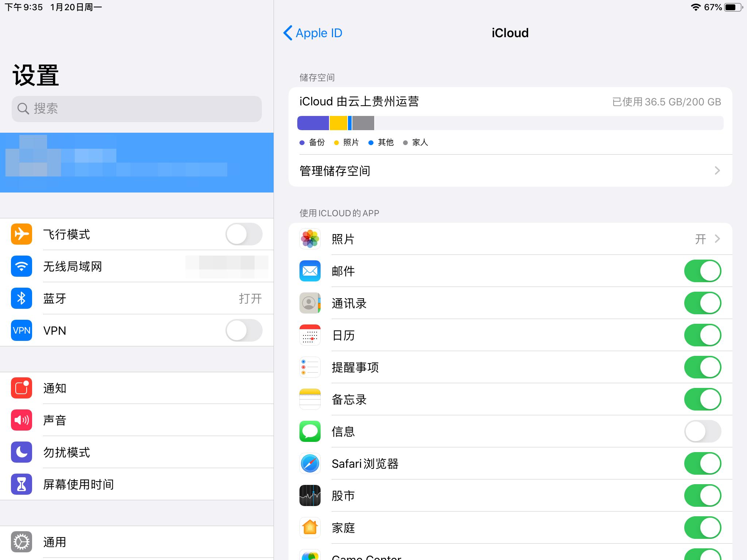This screenshot has width=747, height=560.
Task: Tap the 搜索 search field
Action: coord(137,109)
